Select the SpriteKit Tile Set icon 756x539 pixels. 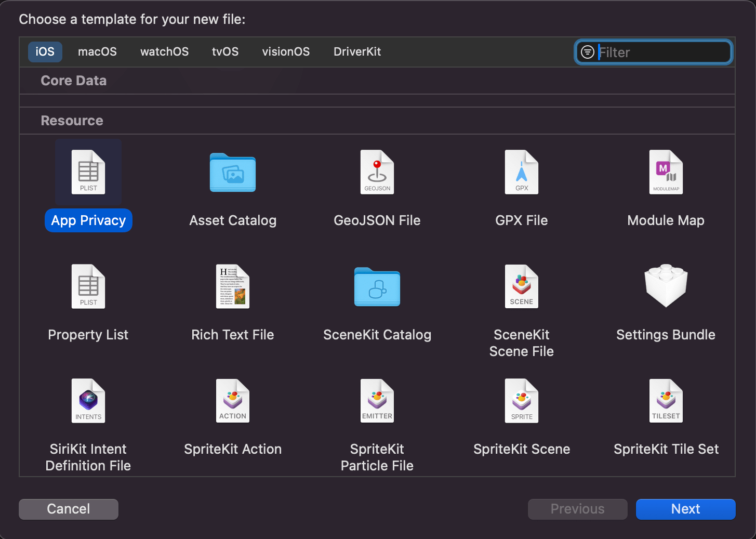tap(666, 401)
